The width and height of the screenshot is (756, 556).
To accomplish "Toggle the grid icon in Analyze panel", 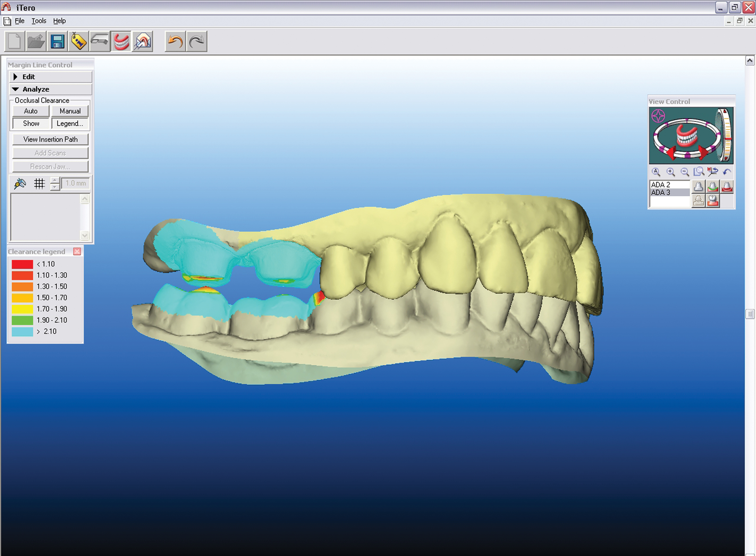I will (x=39, y=183).
